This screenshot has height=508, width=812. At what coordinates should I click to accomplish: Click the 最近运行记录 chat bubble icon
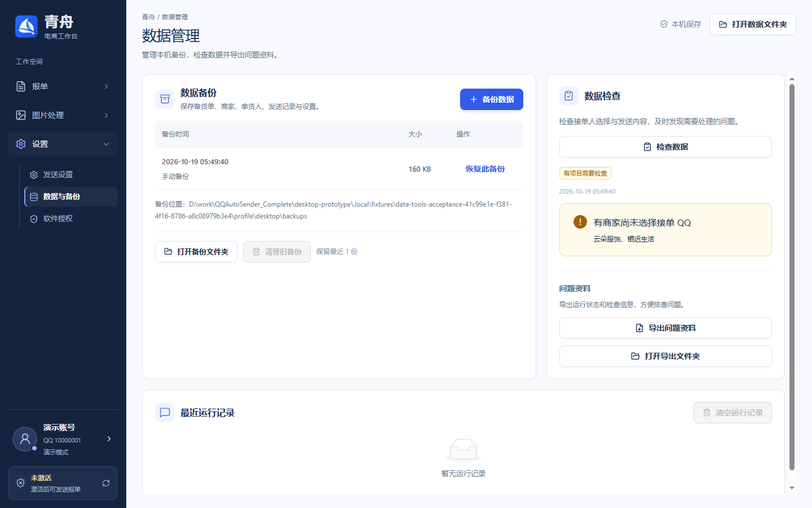tap(165, 413)
